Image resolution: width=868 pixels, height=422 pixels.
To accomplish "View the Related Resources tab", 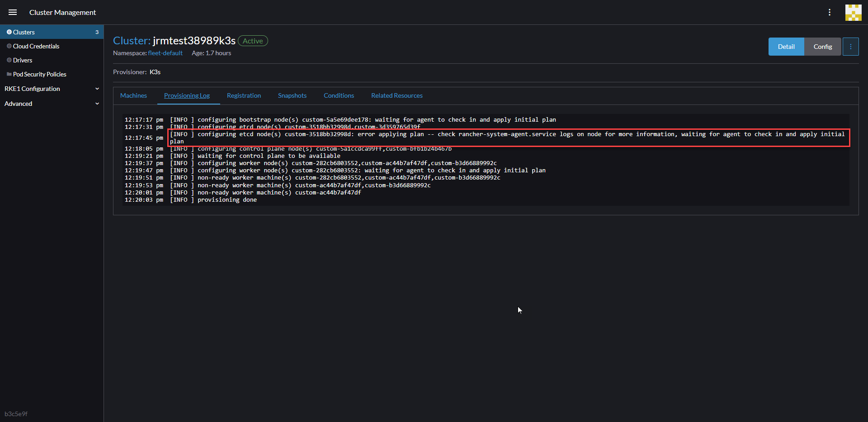I will tap(396, 95).
